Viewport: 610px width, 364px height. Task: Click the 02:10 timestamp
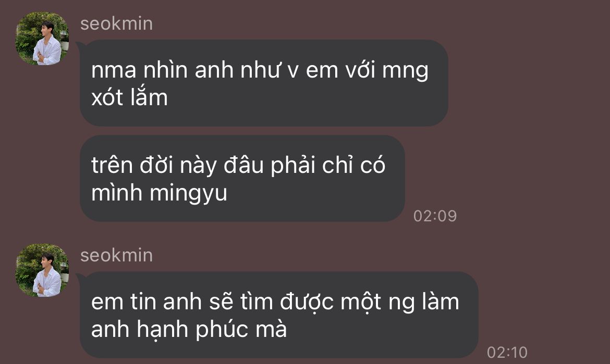[x=507, y=353]
